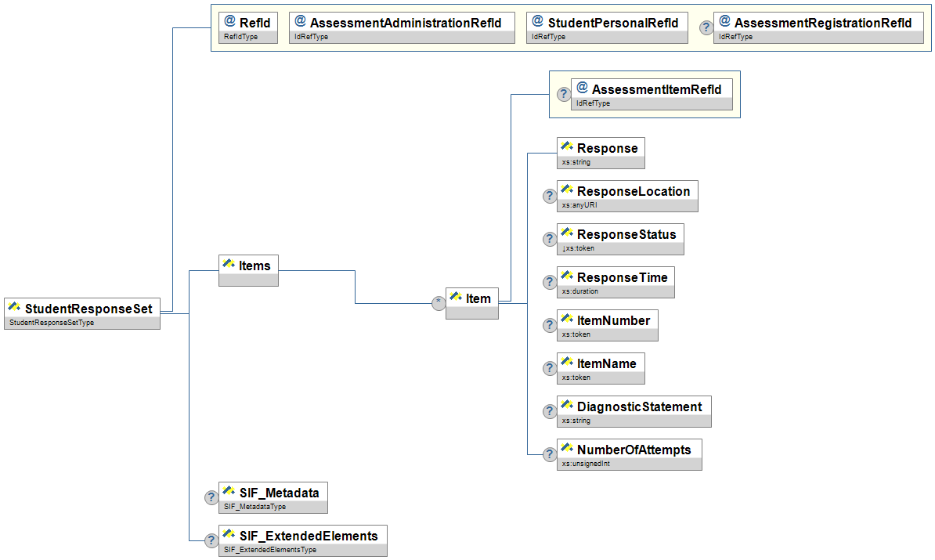
Task: Click the question mark beside SIF_ExtendedElements
Action: [211, 540]
